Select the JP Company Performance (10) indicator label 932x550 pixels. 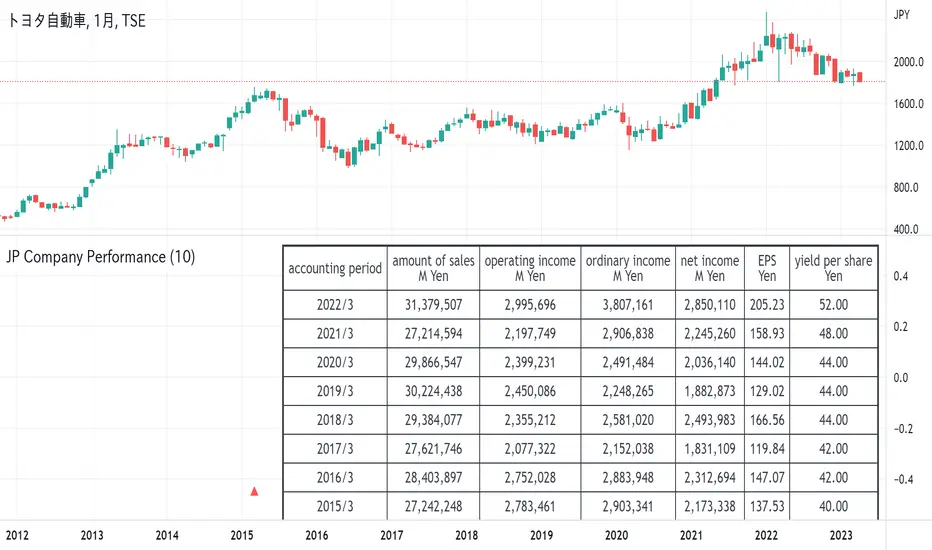tap(100, 257)
